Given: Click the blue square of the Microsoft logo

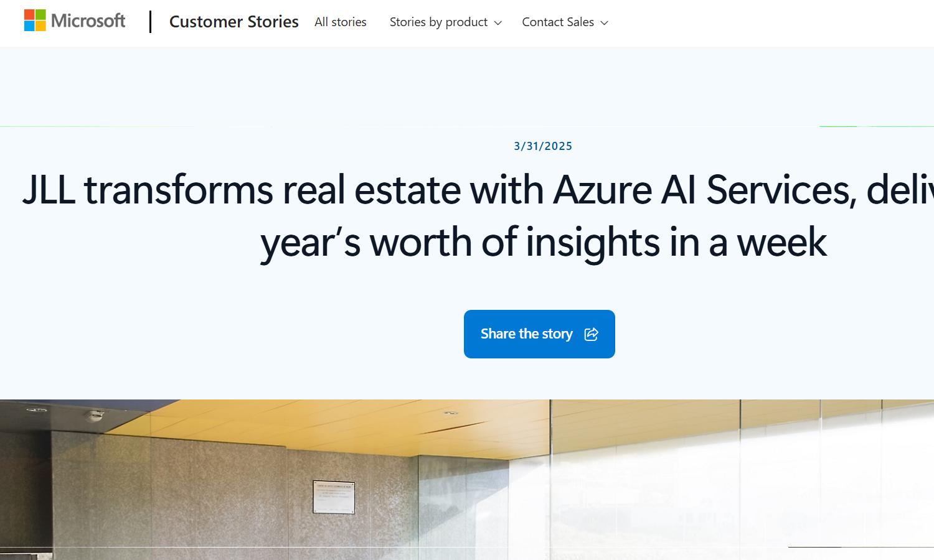Looking at the screenshot, I should [29, 26].
